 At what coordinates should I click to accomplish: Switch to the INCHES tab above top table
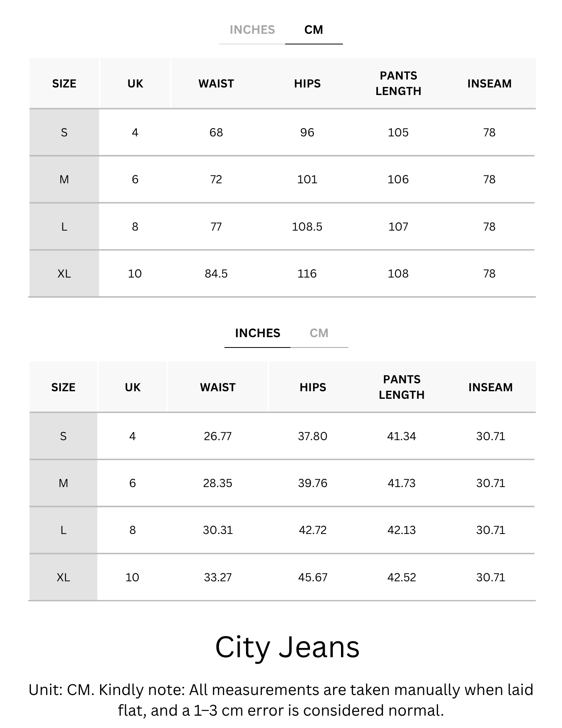(x=252, y=30)
